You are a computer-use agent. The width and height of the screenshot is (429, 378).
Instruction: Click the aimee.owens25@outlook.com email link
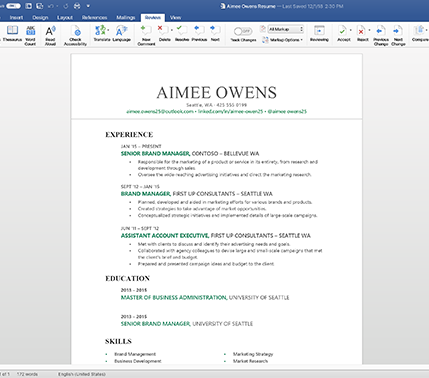tap(160, 111)
